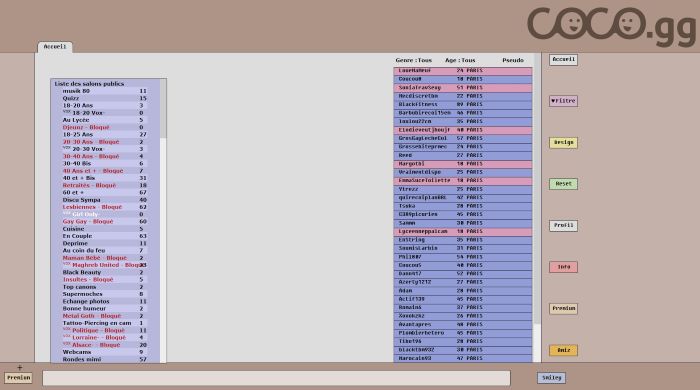Click the bottom-left Premium button
This screenshot has width=700, height=390.
[x=18, y=378]
